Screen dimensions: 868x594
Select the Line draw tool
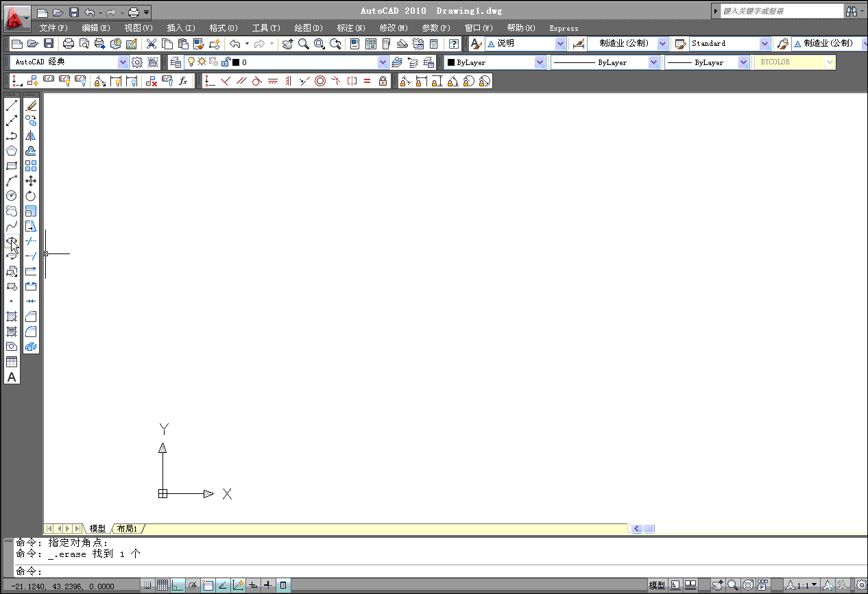pos(12,106)
